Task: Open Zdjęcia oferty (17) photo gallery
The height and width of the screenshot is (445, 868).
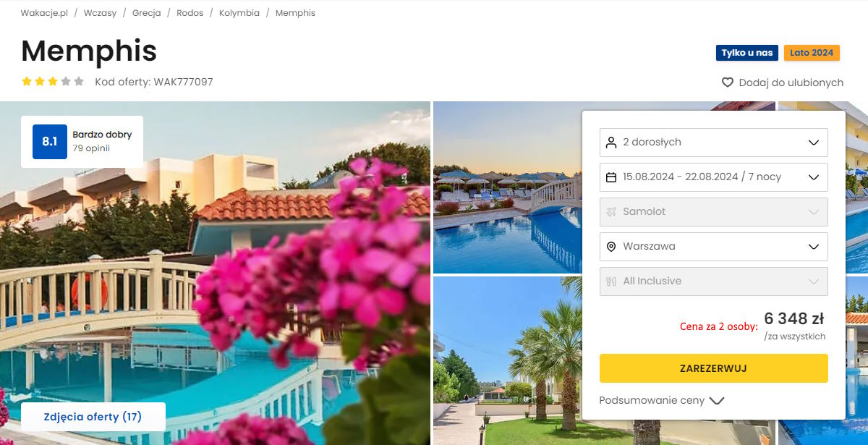Action: click(x=93, y=417)
